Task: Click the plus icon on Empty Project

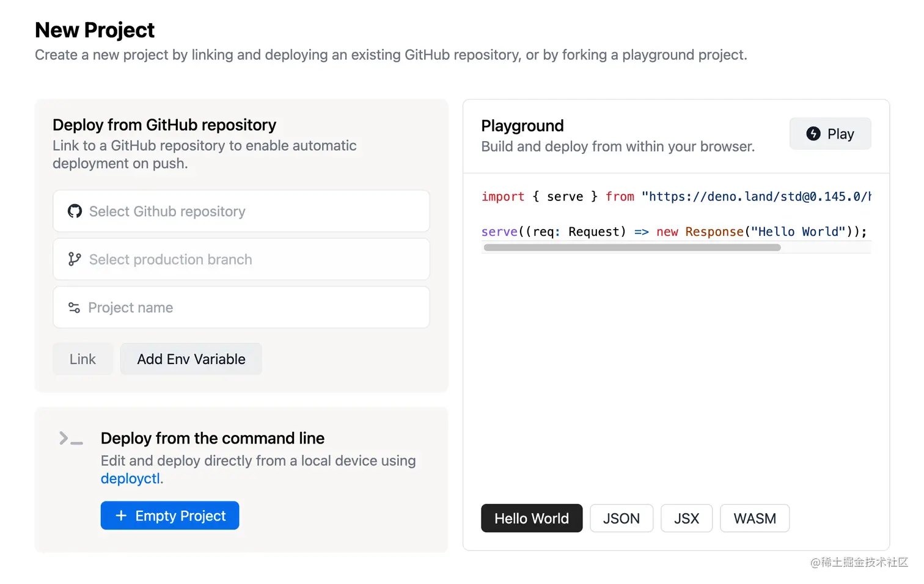Action: coord(121,516)
